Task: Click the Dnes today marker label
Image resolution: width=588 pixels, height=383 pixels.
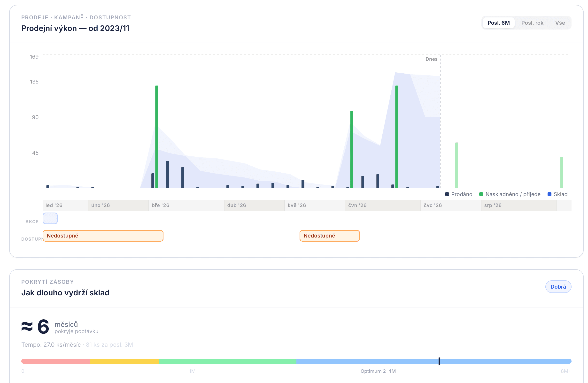Action: (x=431, y=59)
